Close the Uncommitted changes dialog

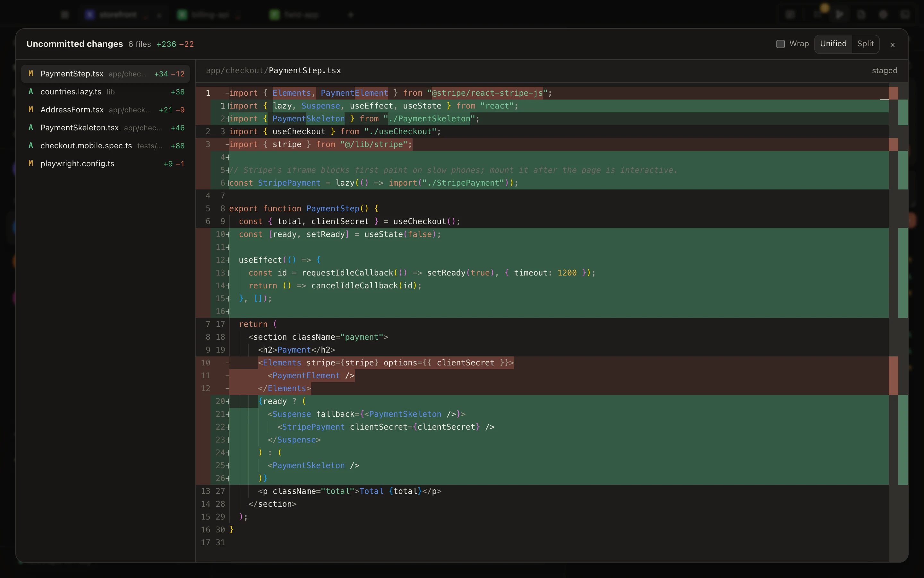[892, 45]
